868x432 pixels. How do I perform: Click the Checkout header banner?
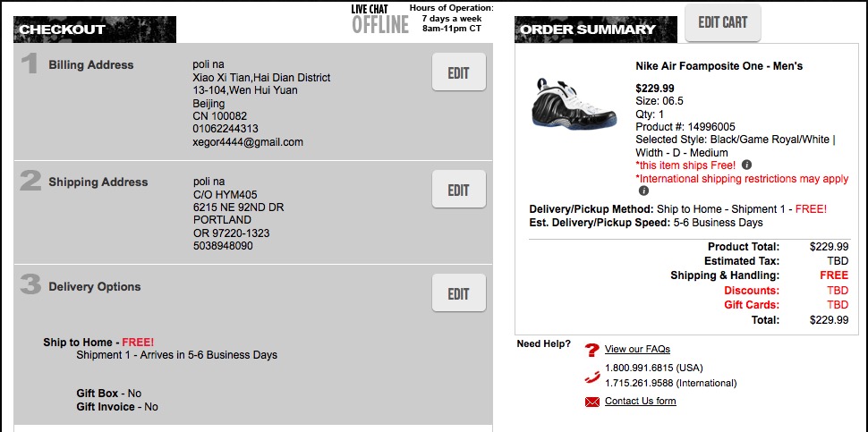coord(95,30)
